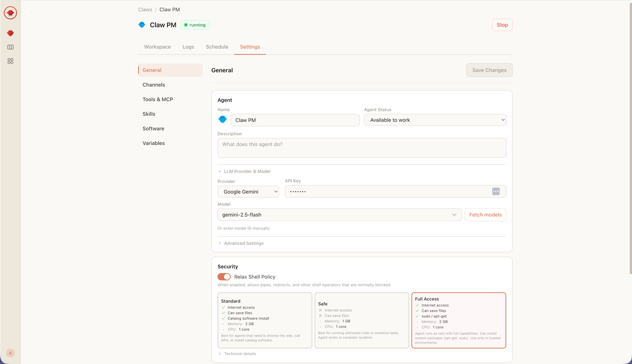Open the Claws section icon in sidebar
Image resolution: width=632 pixels, height=364 pixels.
[10, 33]
